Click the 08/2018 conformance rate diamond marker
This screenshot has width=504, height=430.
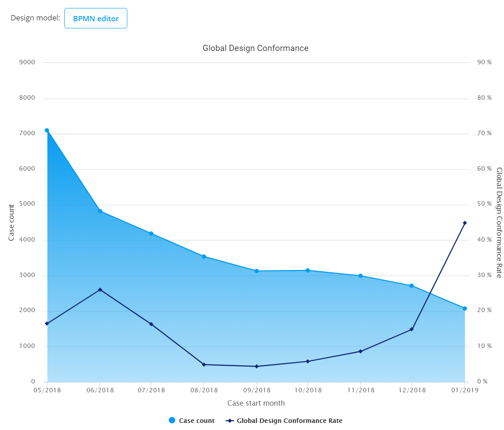tap(204, 364)
